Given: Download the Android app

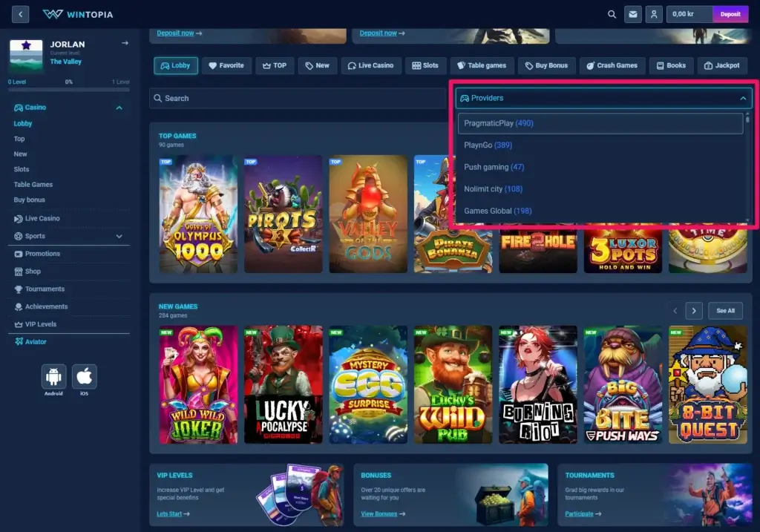Looking at the screenshot, I should coord(53,377).
